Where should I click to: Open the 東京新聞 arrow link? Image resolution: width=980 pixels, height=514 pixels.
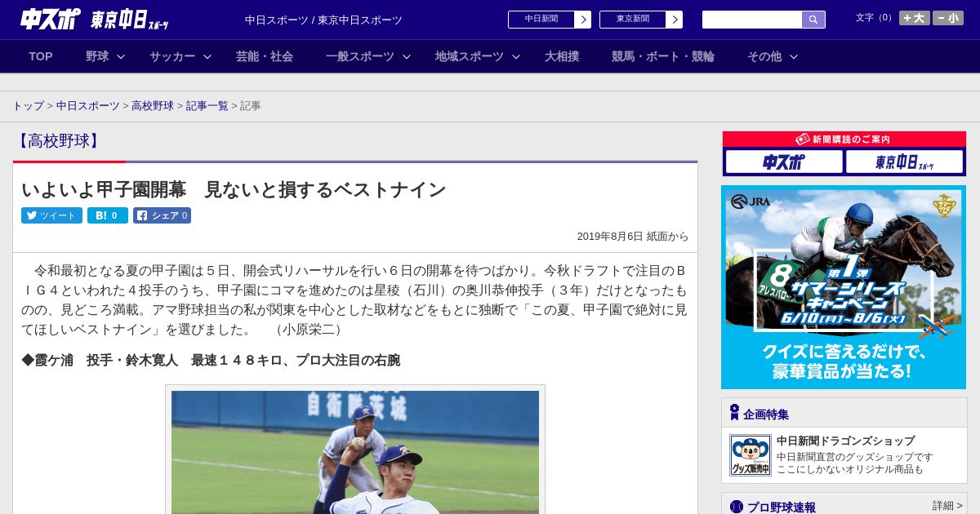[x=640, y=20]
